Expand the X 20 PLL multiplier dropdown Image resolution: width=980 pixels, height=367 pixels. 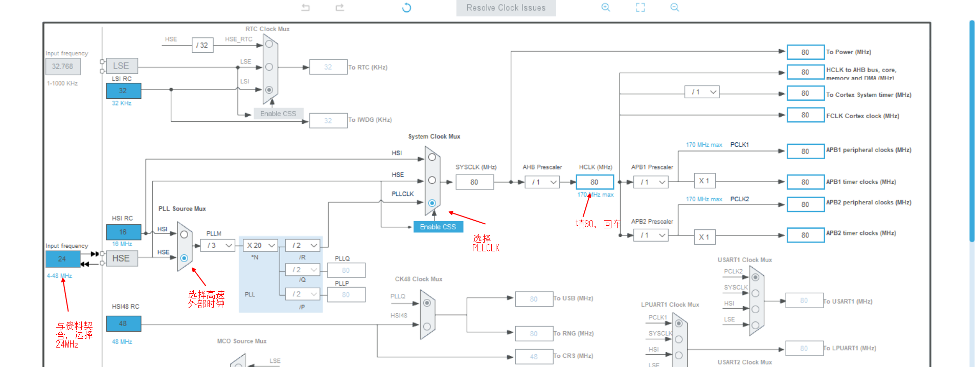(x=261, y=246)
